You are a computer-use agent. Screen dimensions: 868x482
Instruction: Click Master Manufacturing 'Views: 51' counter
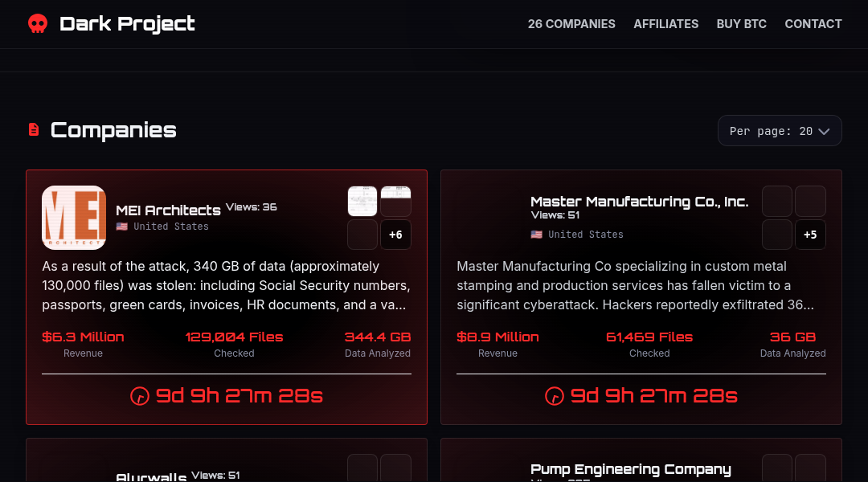[555, 215]
